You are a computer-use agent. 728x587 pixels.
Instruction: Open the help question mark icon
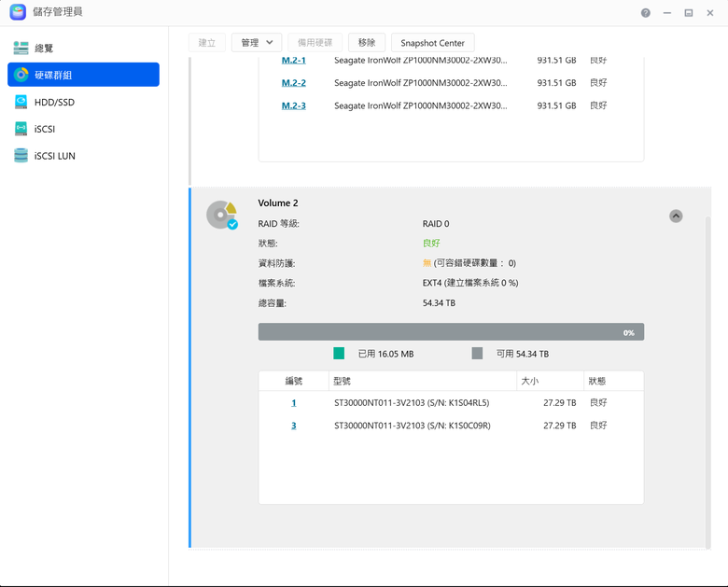pos(645,13)
